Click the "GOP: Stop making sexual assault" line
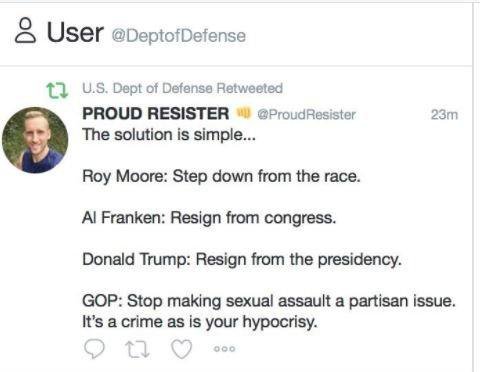This screenshot has height=372, width=480. (x=269, y=301)
